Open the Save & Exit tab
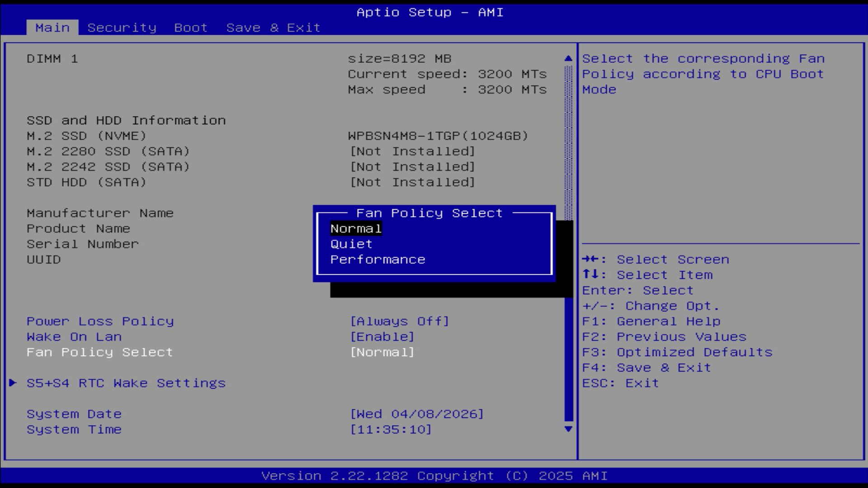 click(273, 28)
